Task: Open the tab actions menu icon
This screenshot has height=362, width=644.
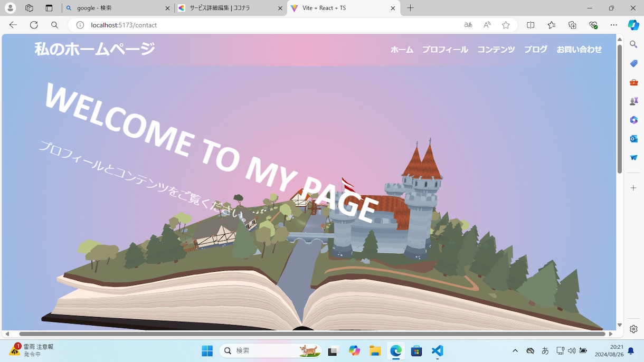Action: [x=49, y=8]
